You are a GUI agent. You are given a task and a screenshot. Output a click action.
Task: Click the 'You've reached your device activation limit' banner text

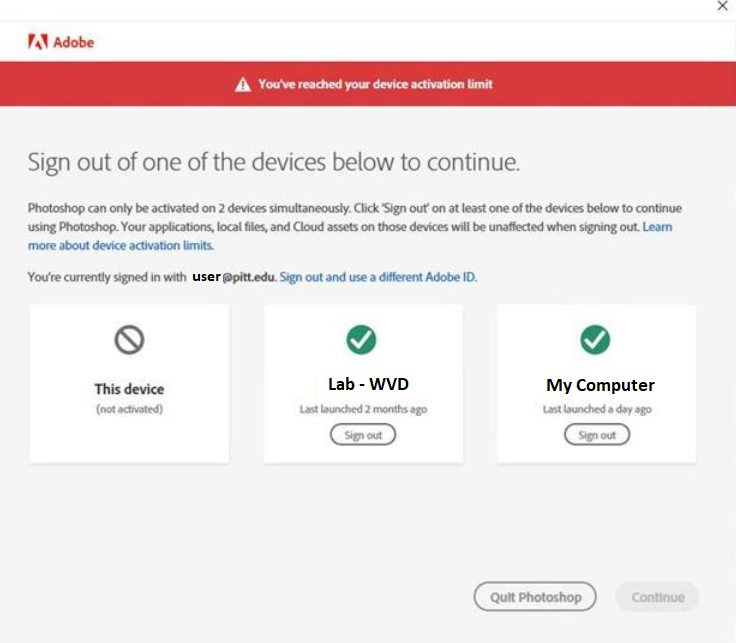click(376, 84)
